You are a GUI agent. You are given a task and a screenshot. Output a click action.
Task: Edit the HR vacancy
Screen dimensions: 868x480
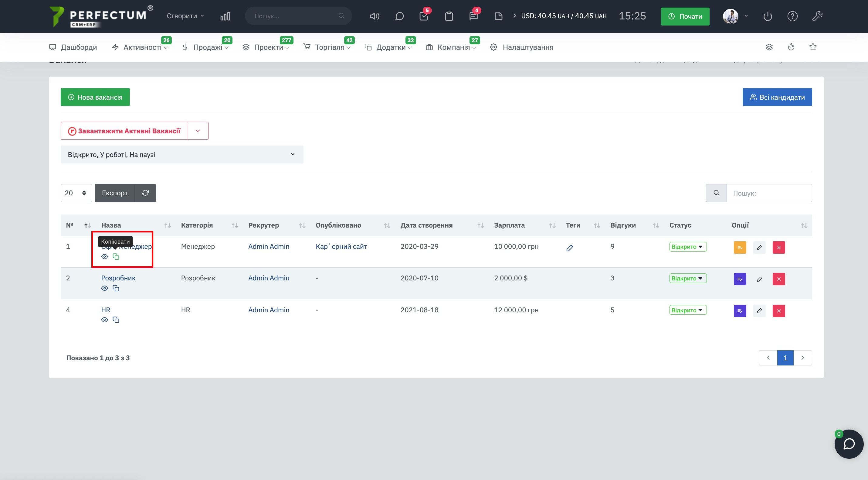[759, 311]
